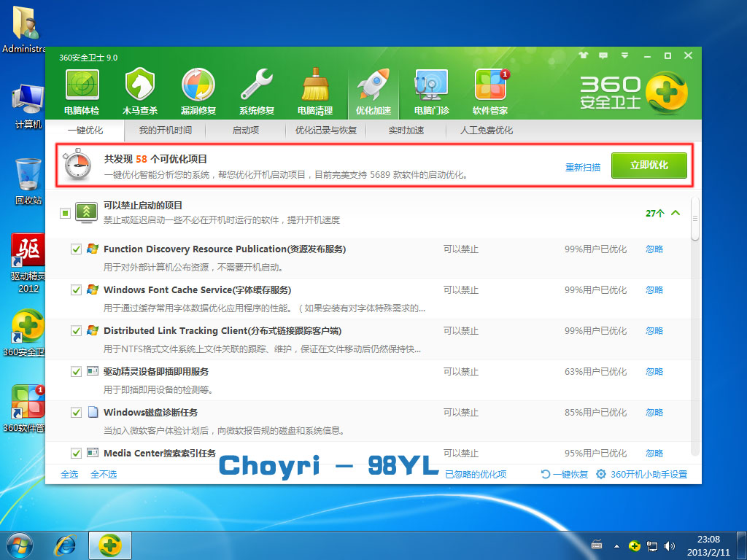Switch to the 启动项 tab
The width and height of the screenshot is (747, 560).
click(x=246, y=131)
